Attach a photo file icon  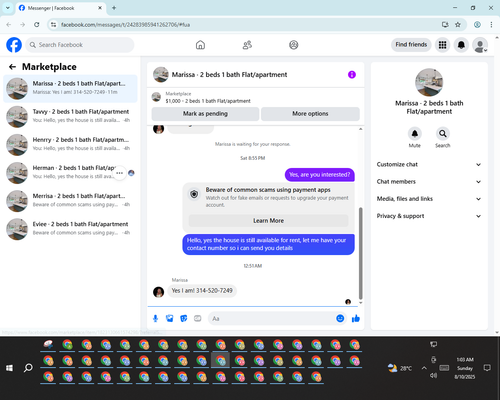click(x=169, y=318)
